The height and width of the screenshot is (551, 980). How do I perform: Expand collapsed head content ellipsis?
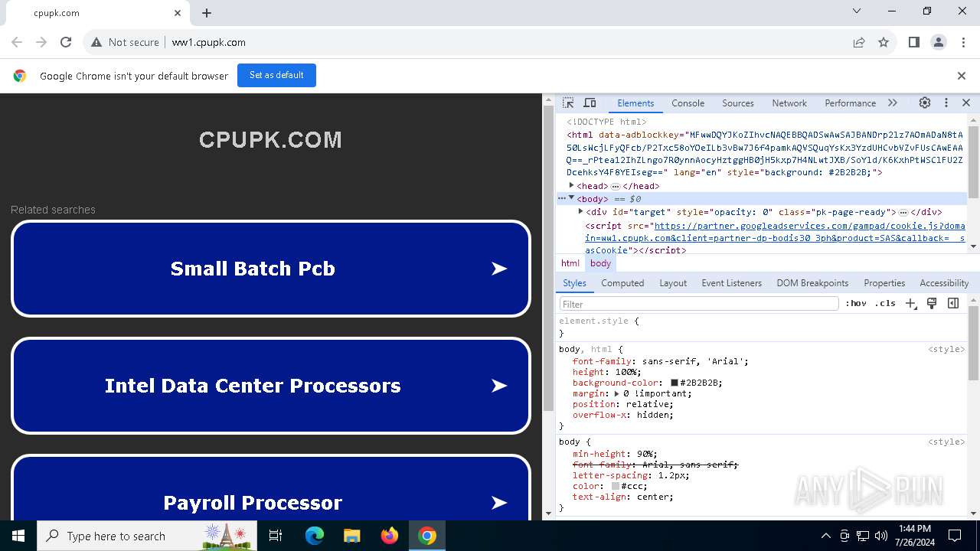[x=615, y=186]
